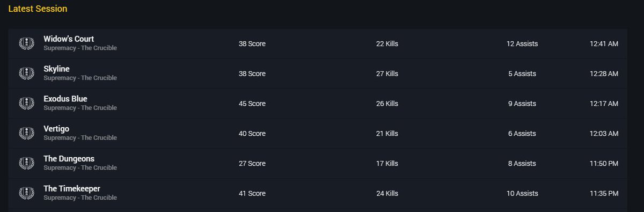Open the Widow's Court match details
Screen dimensions: 644x212
point(318,43)
